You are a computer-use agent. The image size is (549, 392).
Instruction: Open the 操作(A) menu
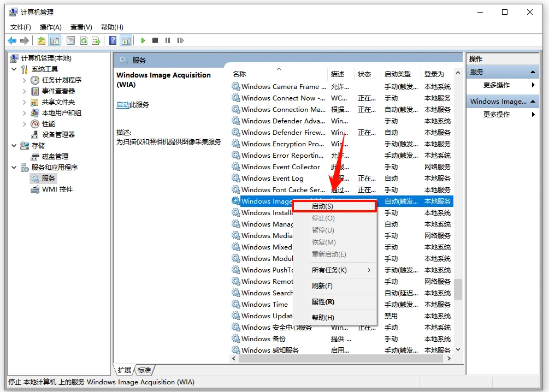coord(51,27)
